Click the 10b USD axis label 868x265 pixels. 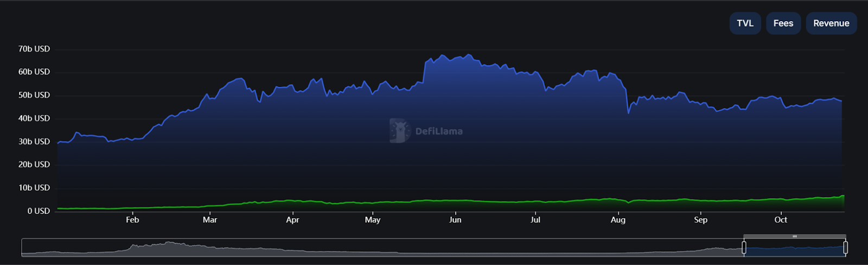(x=34, y=188)
